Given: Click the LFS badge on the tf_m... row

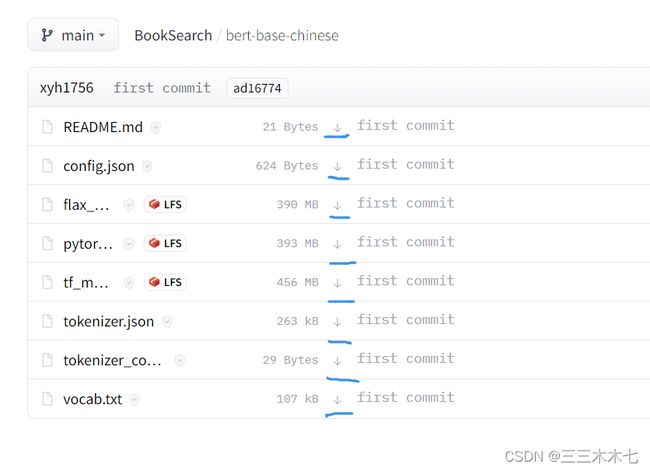Looking at the screenshot, I should 165,282.
